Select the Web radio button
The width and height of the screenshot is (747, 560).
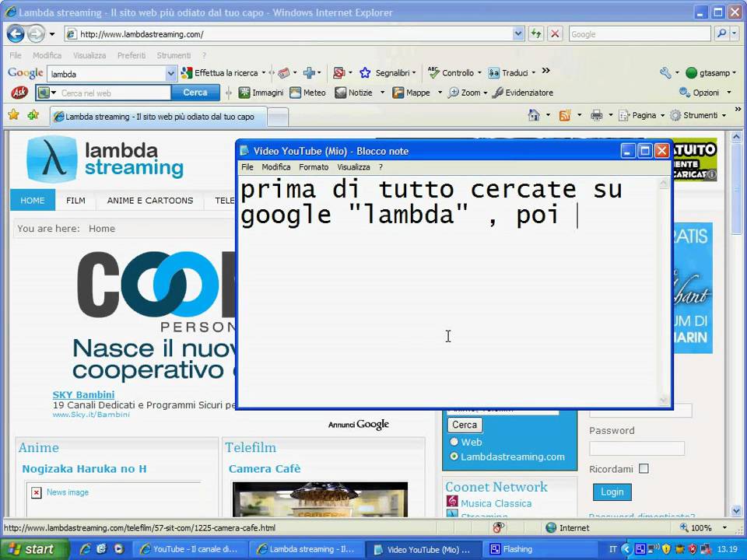pos(454,442)
